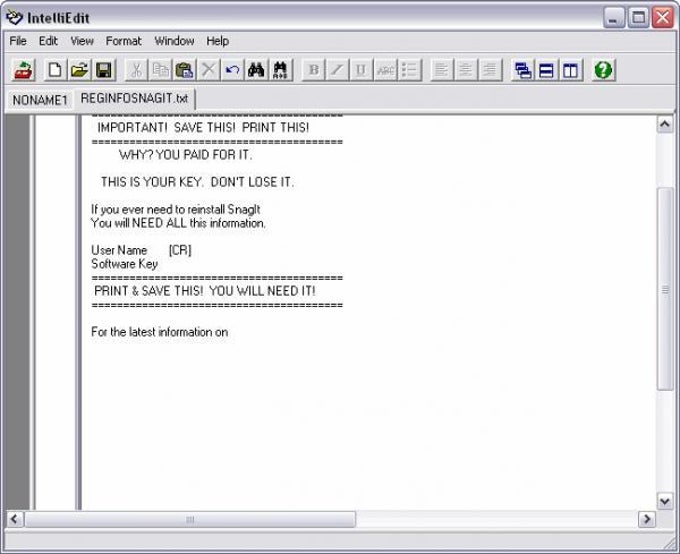
Task: Click the line "If you ever need to reinstall SnagIt"
Action: click(176, 210)
